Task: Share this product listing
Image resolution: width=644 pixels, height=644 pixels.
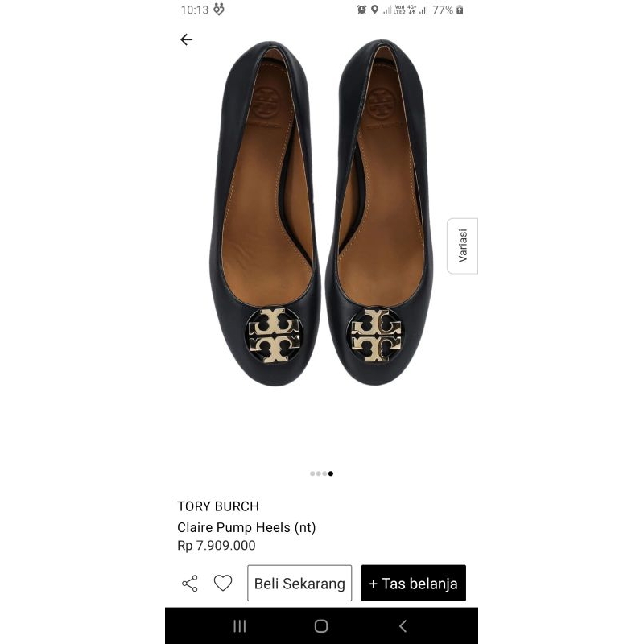Action: click(190, 583)
